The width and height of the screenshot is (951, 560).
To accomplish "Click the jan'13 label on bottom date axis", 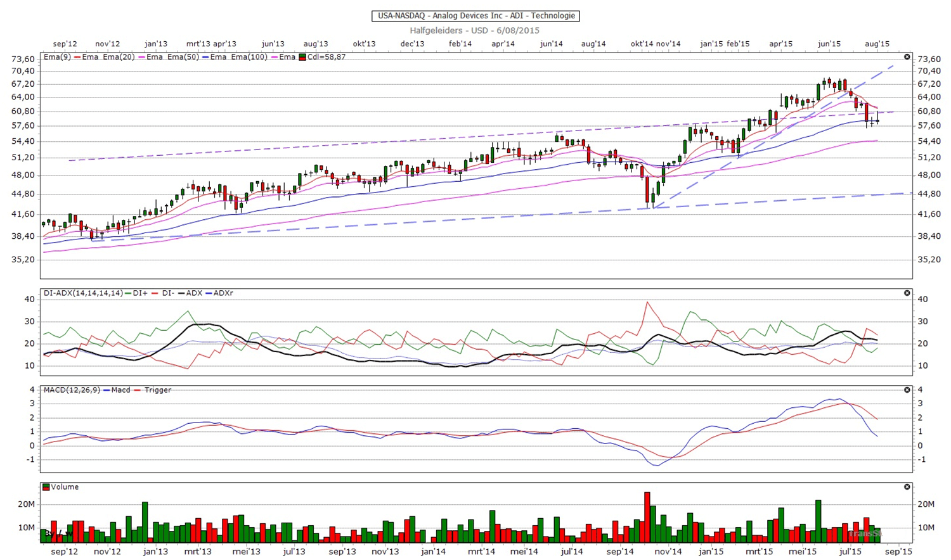I will click(x=155, y=552).
